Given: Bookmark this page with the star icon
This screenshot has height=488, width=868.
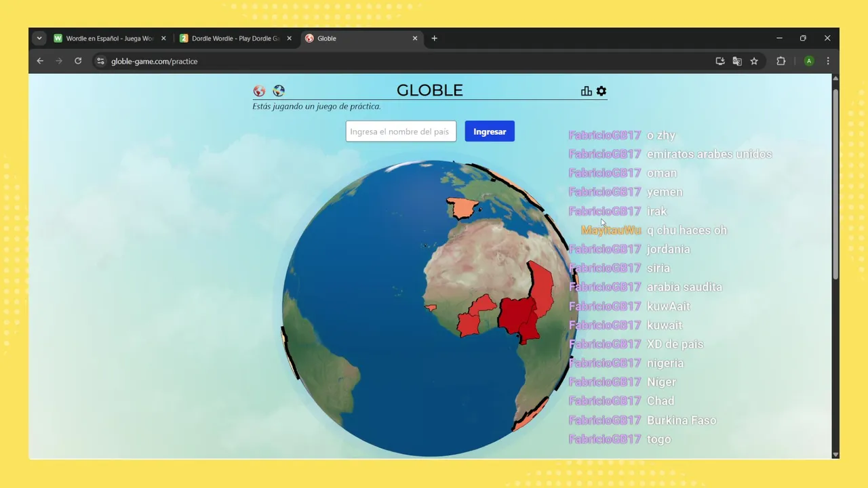Looking at the screenshot, I should 754,61.
